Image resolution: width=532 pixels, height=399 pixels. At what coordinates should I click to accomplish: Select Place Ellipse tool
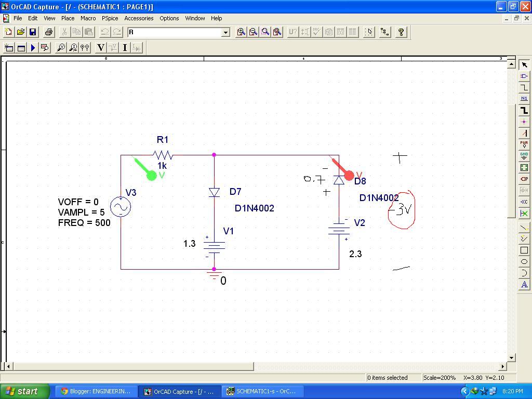524,262
